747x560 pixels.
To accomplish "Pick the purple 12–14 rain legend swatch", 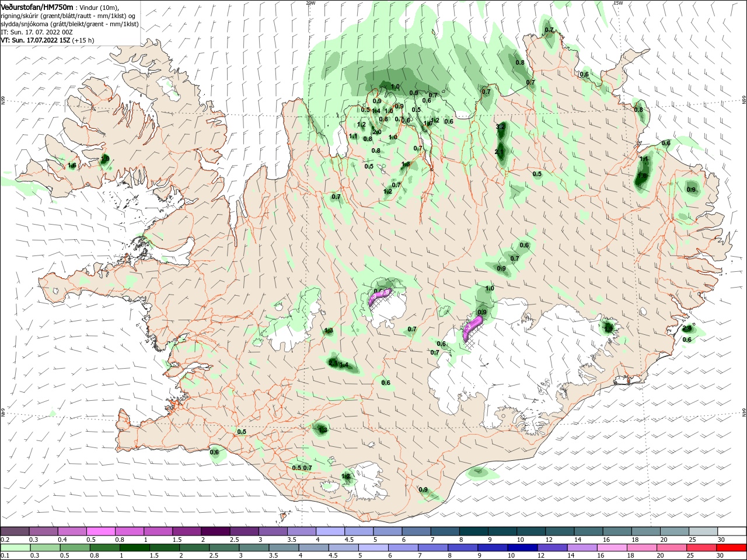I will (553, 548).
